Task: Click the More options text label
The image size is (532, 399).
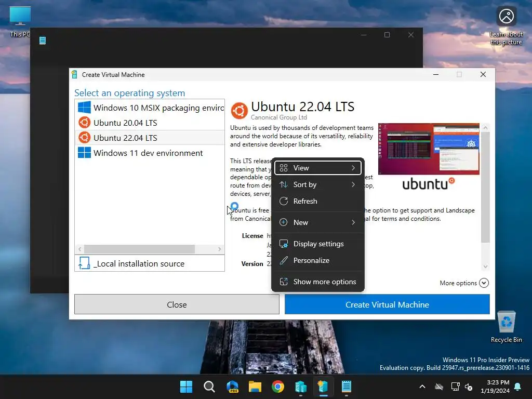Action: point(458,283)
